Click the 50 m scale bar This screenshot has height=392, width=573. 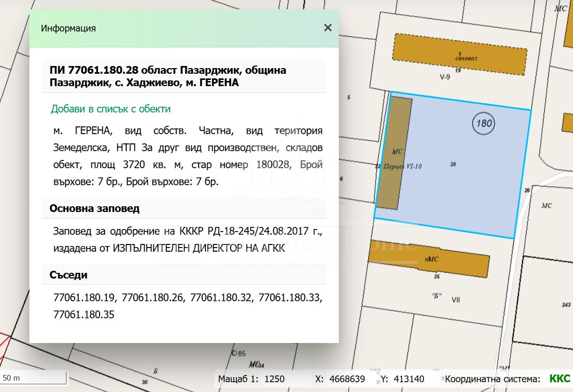34,378
